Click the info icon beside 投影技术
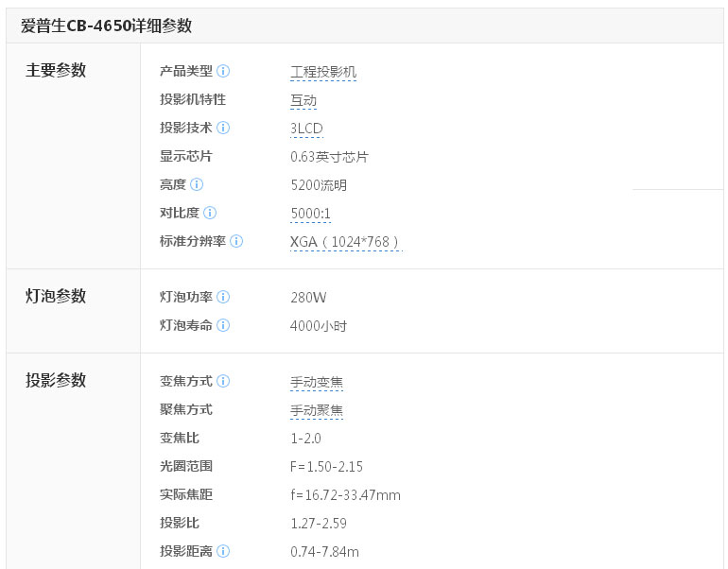Image resolution: width=728 pixels, height=569 pixels. click(223, 128)
